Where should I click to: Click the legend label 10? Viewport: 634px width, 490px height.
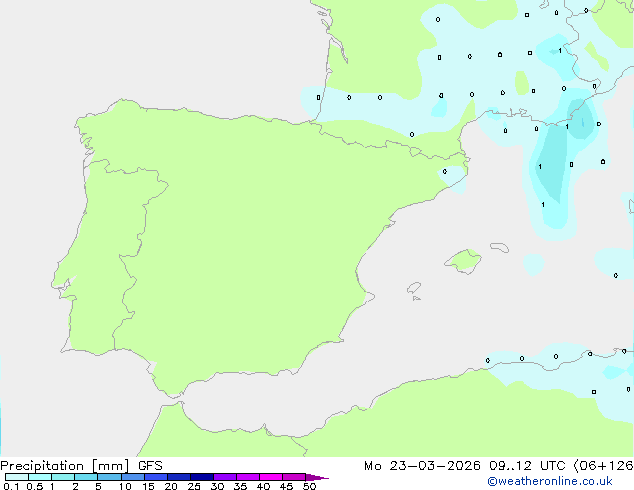click(125, 486)
